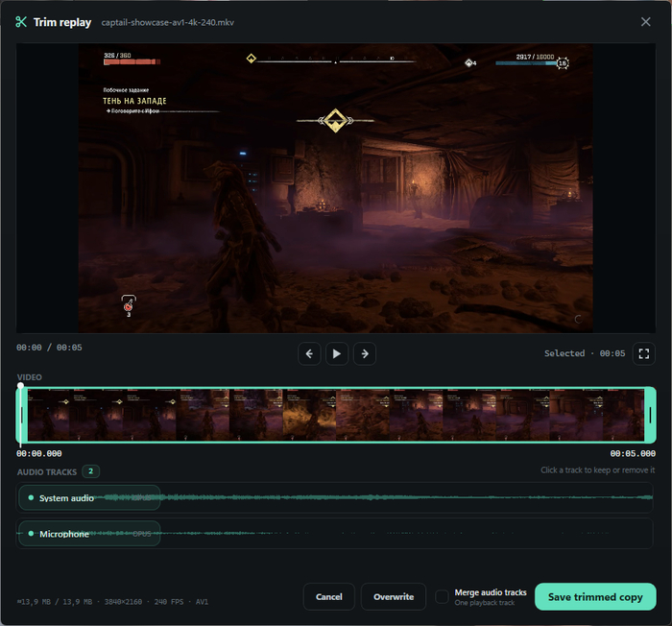Screen dimensions: 672x626
Task: Open fullscreen preview
Action: tap(644, 353)
